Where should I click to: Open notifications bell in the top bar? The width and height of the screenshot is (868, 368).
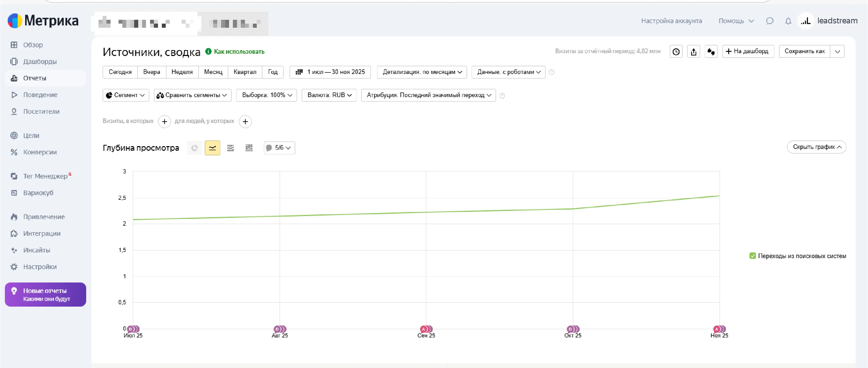(788, 21)
